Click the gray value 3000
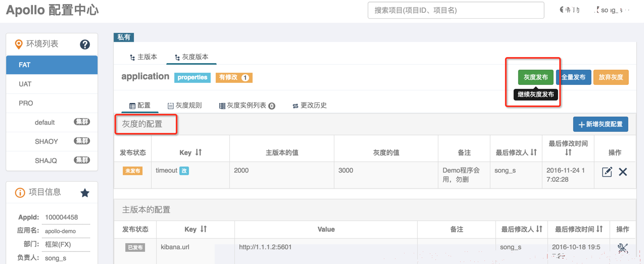 tap(345, 171)
